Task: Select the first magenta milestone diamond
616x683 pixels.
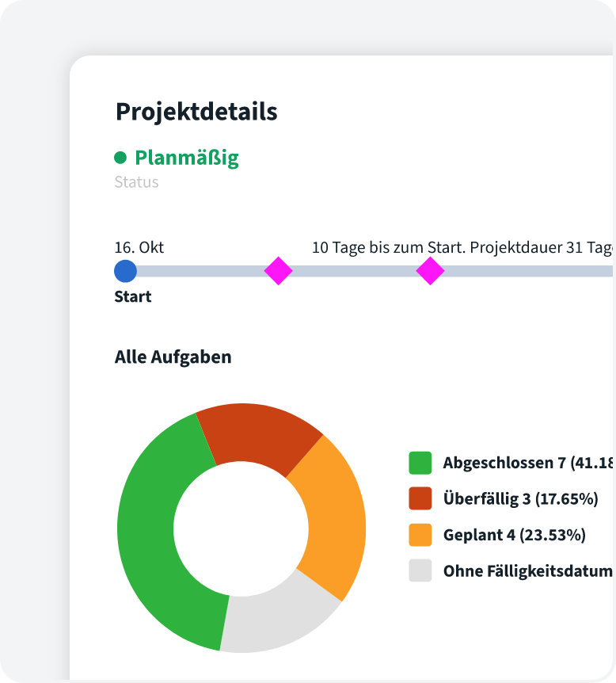Action: 278,271
